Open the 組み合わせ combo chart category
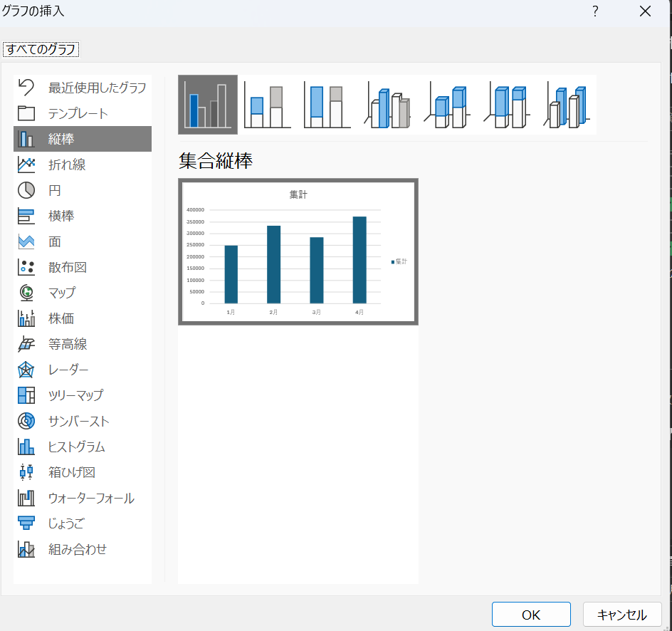 (x=77, y=549)
